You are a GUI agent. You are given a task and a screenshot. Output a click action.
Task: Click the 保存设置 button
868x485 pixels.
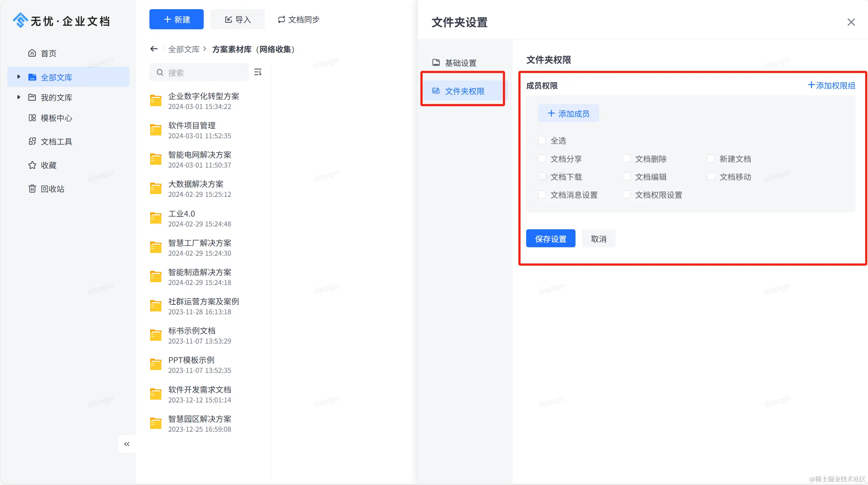click(x=550, y=239)
